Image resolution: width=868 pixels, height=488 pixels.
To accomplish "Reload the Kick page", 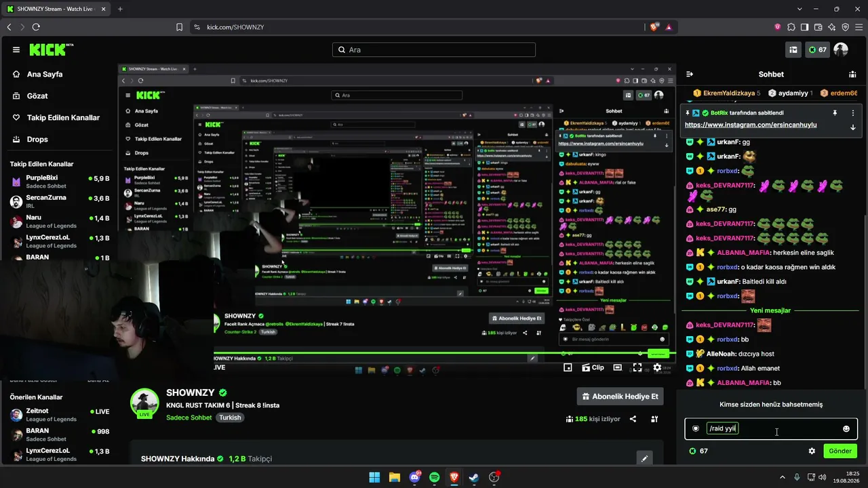I will click(x=36, y=27).
